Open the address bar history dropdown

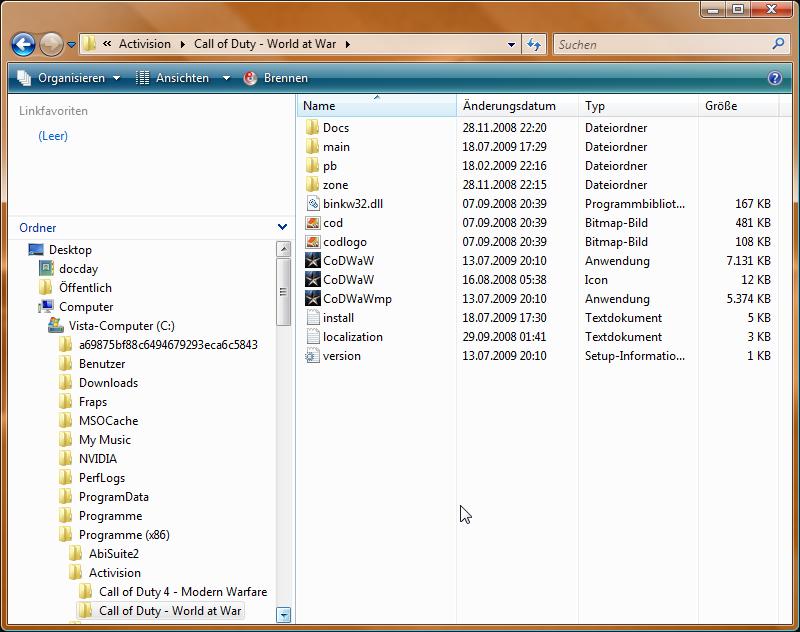511,45
